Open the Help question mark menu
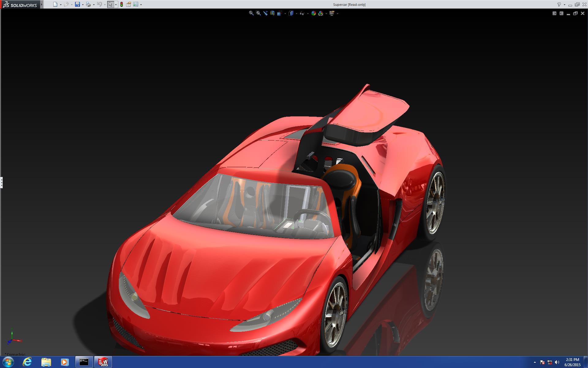588x368 pixels. click(559, 4)
